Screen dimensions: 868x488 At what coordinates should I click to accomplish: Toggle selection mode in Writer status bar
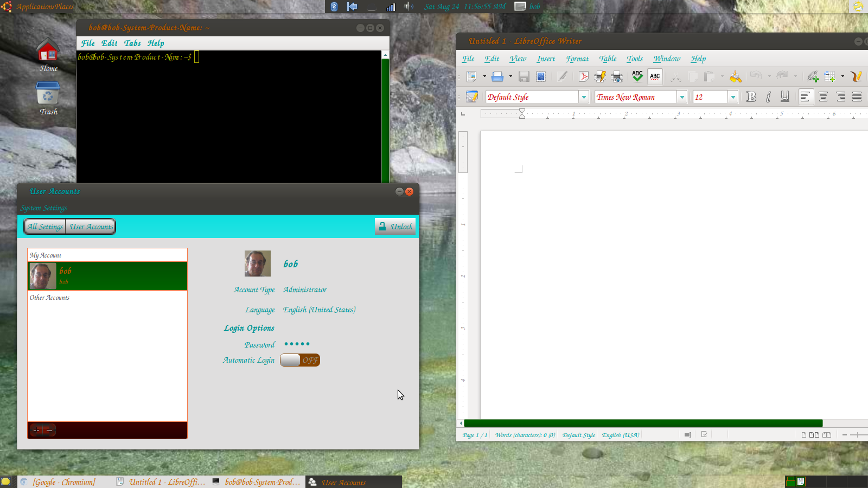687,435
